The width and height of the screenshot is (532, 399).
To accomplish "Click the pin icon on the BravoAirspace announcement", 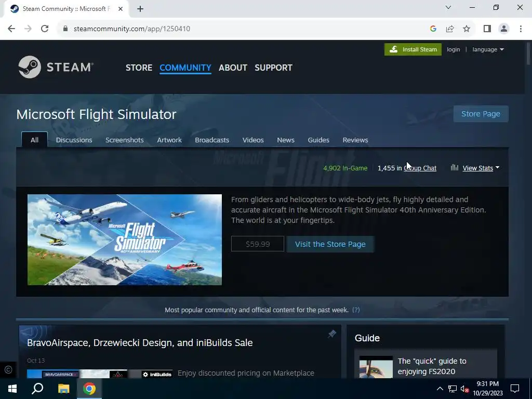I will pyautogui.click(x=332, y=334).
